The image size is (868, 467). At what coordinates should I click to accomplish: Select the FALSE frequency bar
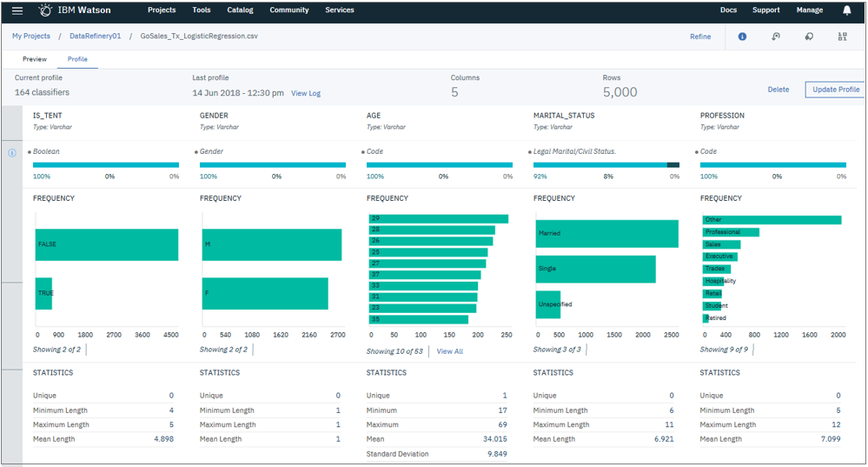[x=107, y=245]
